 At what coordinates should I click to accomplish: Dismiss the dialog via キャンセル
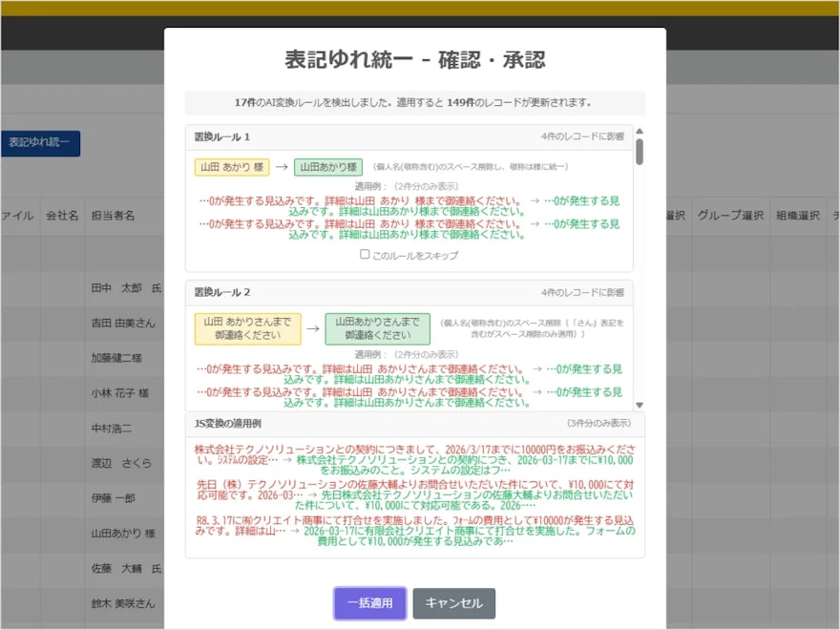[456, 603]
